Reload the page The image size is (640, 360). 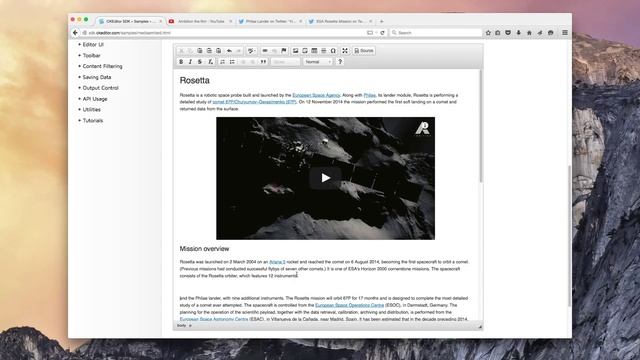tap(382, 33)
